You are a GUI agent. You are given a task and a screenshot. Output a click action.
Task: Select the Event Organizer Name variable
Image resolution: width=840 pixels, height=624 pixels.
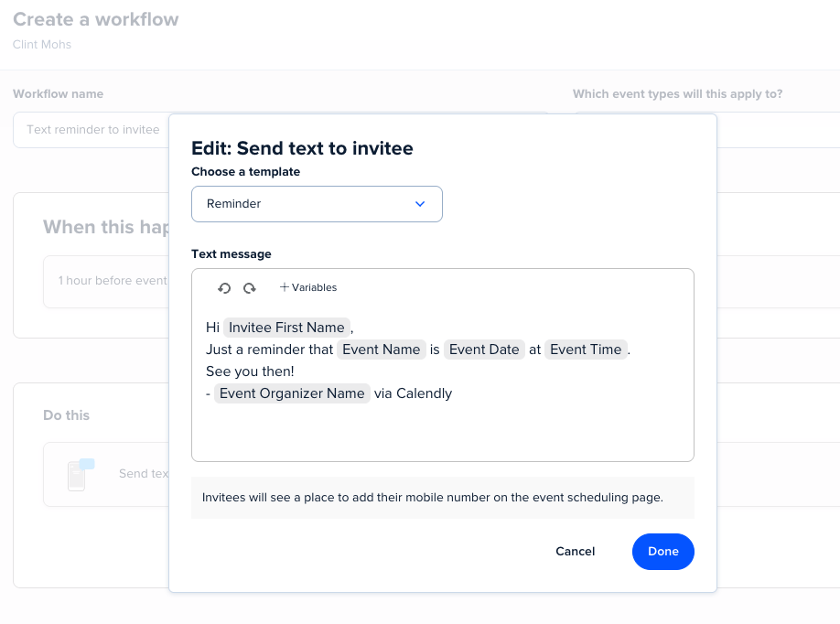pyautogui.click(x=292, y=393)
